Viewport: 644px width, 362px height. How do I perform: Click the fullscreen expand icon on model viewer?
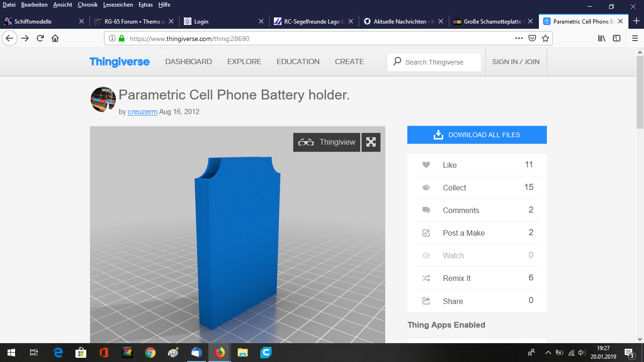[x=371, y=142]
